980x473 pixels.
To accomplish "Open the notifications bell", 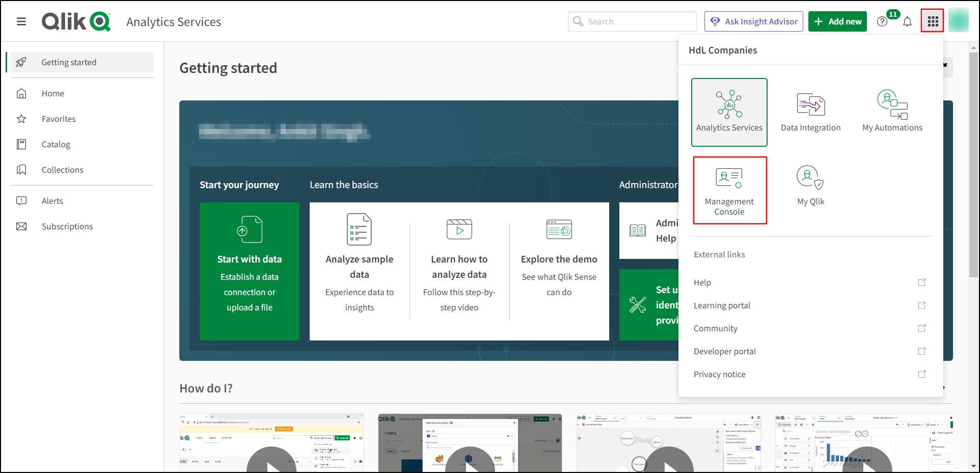I will click(908, 21).
